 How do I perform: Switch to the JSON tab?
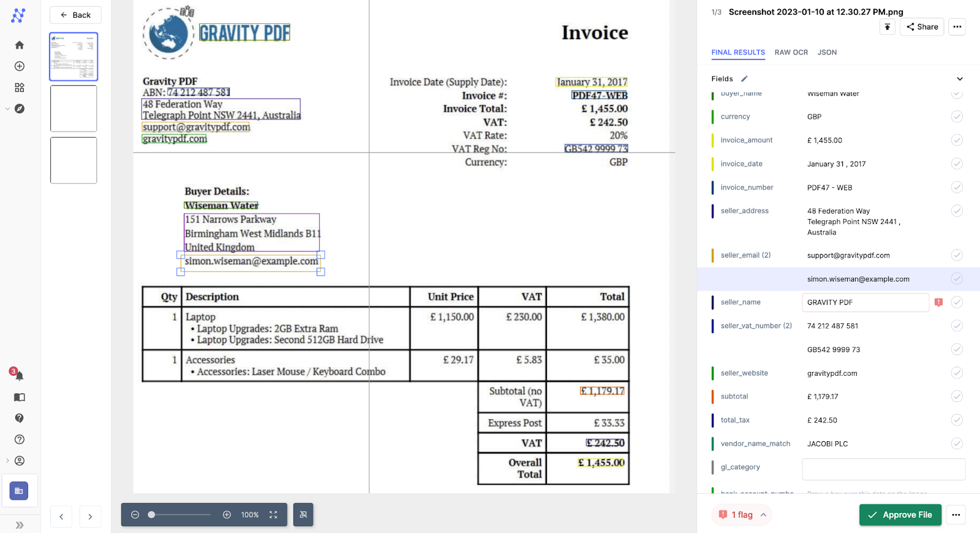point(827,53)
